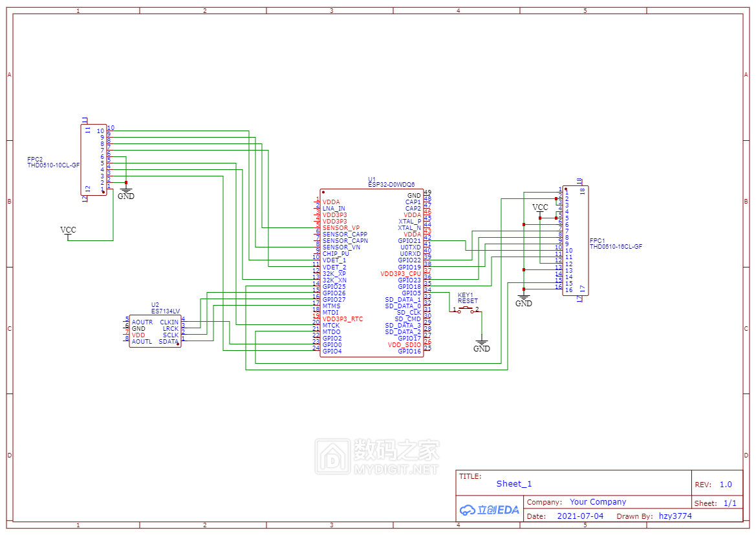Select the GPIO0 pin label

[x=332, y=345]
